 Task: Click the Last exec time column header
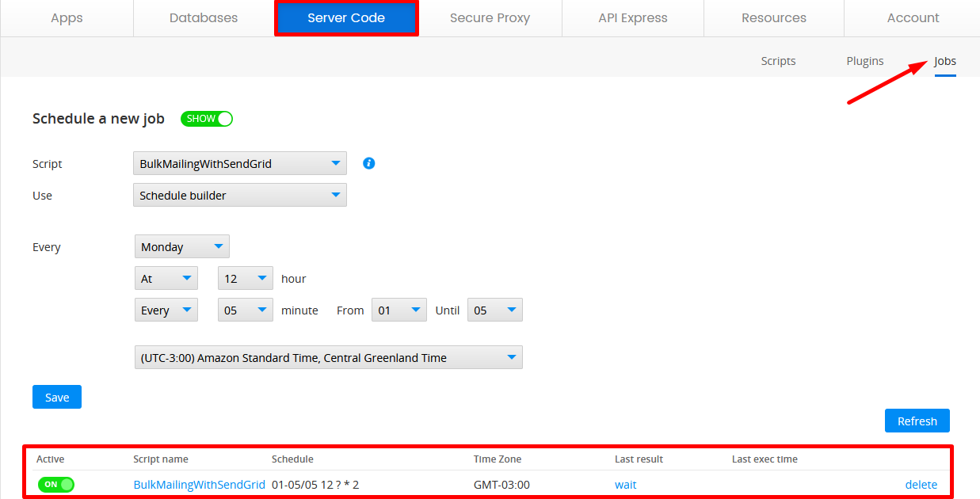pos(765,459)
